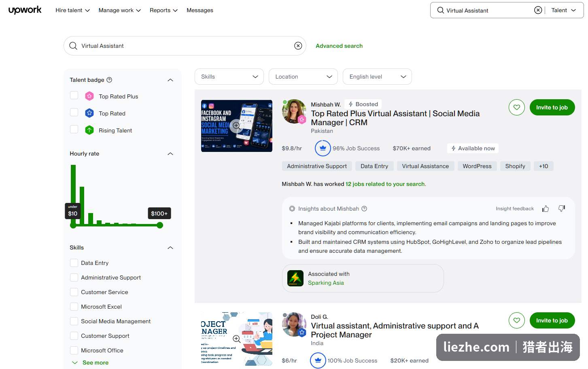Viewport: 588px width, 369px height.
Task: Open the Location dropdown filter
Action: pyautogui.click(x=303, y=77)
